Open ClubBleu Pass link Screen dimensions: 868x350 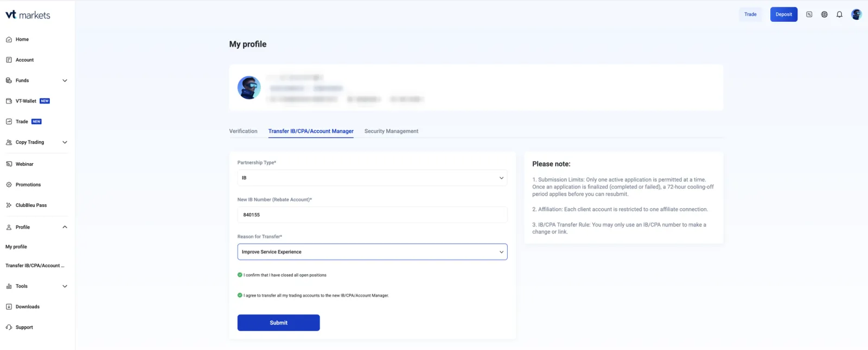(x=31, y=205)
